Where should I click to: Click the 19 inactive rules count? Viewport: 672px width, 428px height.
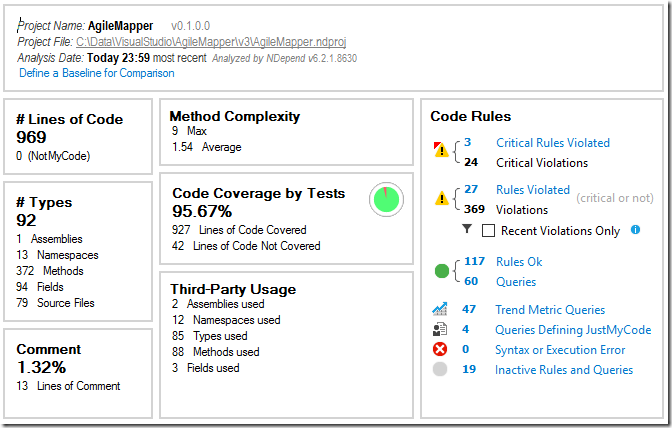tap(469, 369)
